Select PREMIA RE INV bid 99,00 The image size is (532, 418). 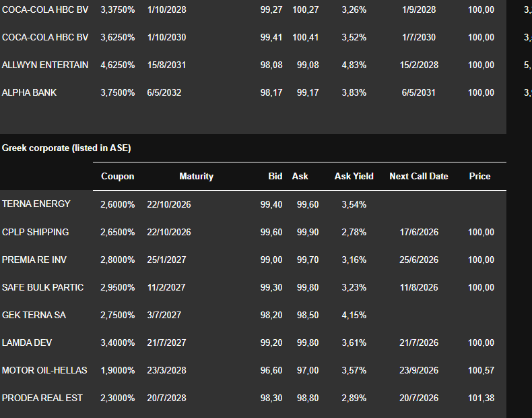pyautogui.click(x=271, y=260)
